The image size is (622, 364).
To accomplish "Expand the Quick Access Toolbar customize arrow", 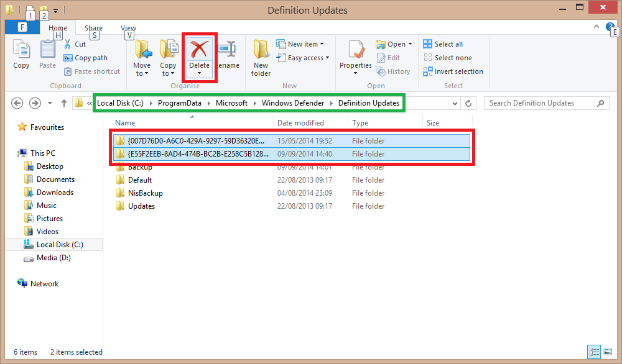I will [x=55, y=11].
